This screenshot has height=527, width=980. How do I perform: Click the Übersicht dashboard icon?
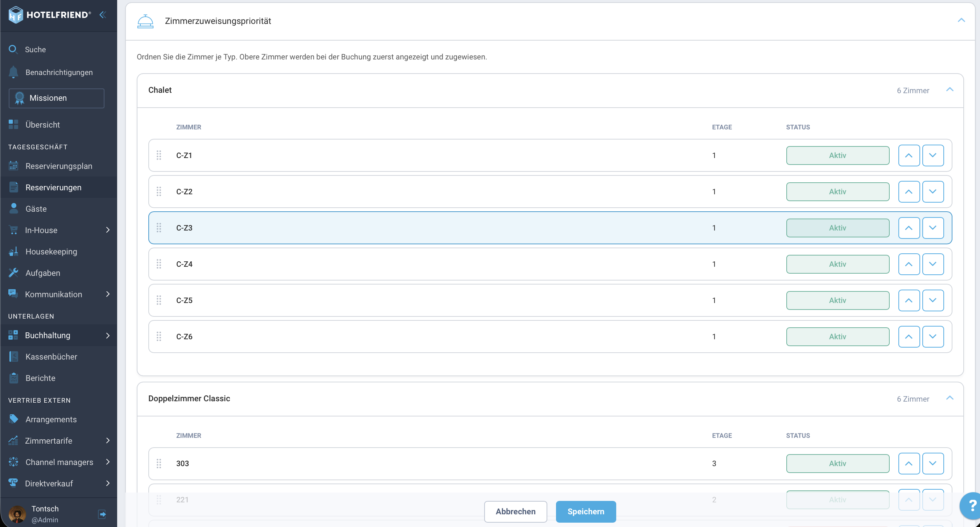(13, 124)
